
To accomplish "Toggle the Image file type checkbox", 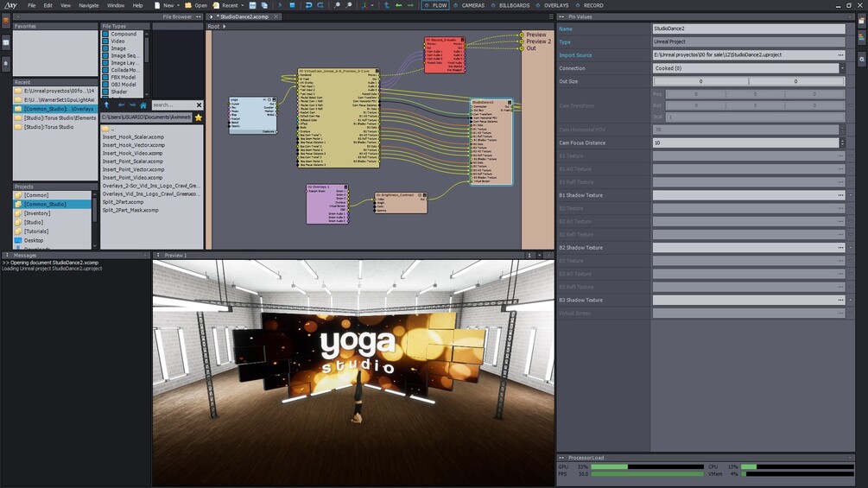I will pos(105,48).
